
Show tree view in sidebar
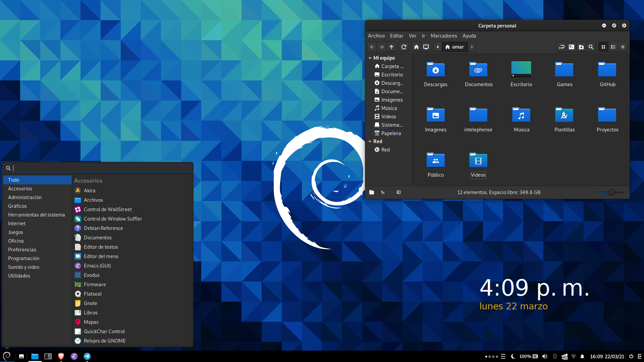click(383, 192)
